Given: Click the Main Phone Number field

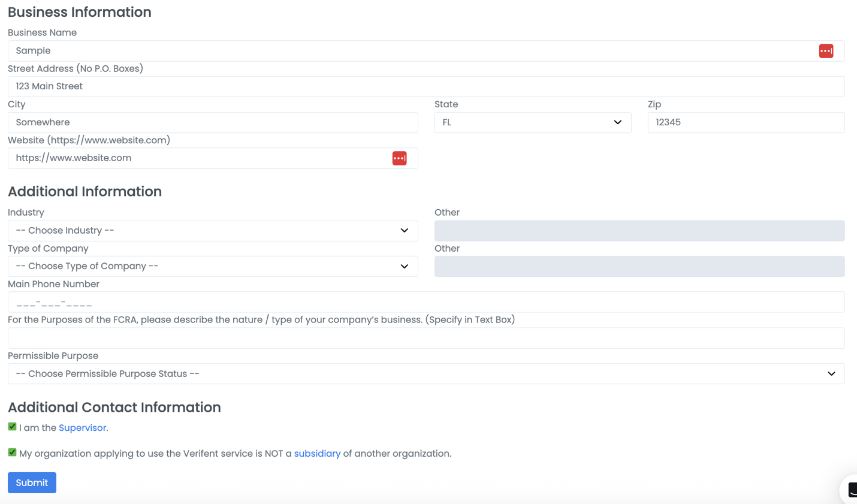Looking at the screenshot, I should pyautogui.click(x=426, y=302).
